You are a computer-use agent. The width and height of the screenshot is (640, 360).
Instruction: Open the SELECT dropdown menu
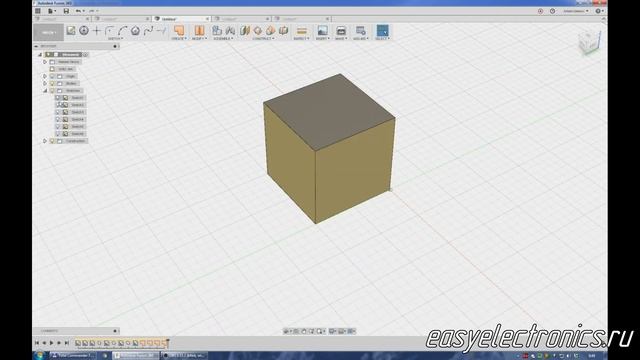[x=382, y=38]
